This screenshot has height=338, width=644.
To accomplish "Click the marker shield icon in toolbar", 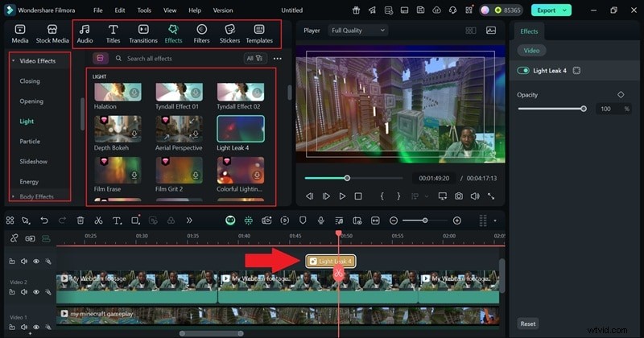I will tap(303, 221).
